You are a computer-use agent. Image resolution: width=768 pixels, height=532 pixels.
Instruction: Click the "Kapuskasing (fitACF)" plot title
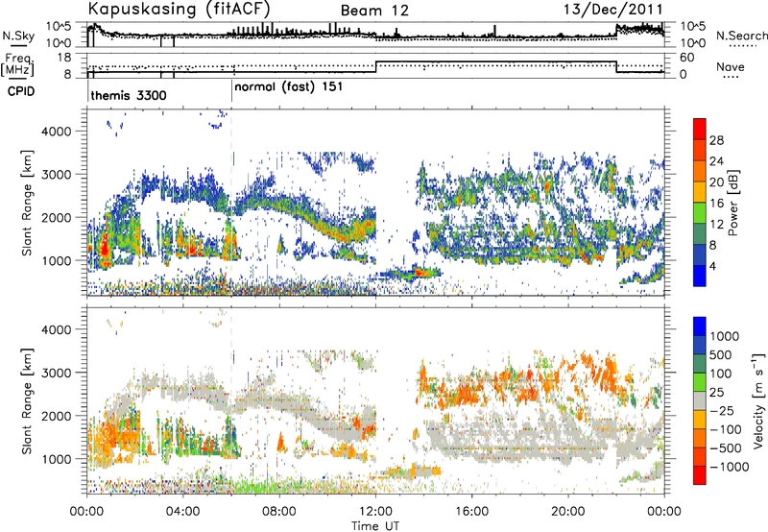(179, 9)
